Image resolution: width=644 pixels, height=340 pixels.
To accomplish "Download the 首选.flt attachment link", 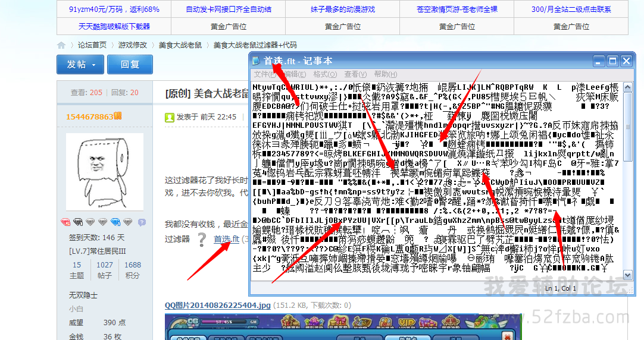I will click(226, 240).
